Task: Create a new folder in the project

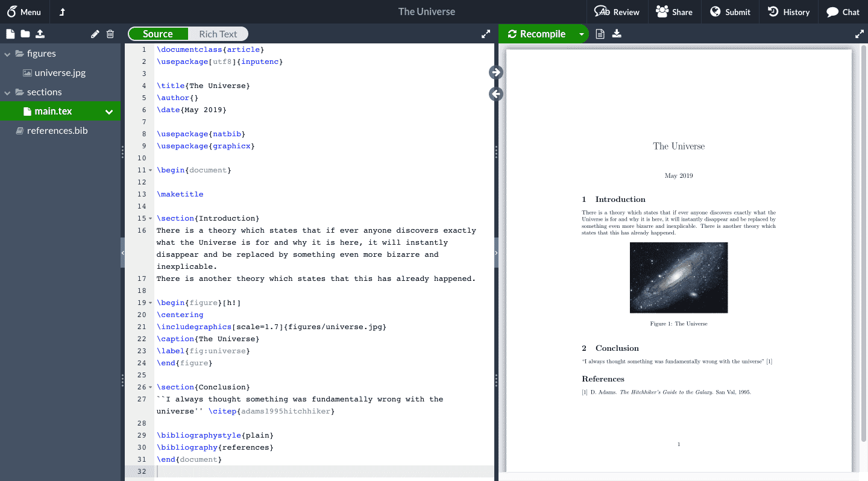Action: click(x=24, y=34)
